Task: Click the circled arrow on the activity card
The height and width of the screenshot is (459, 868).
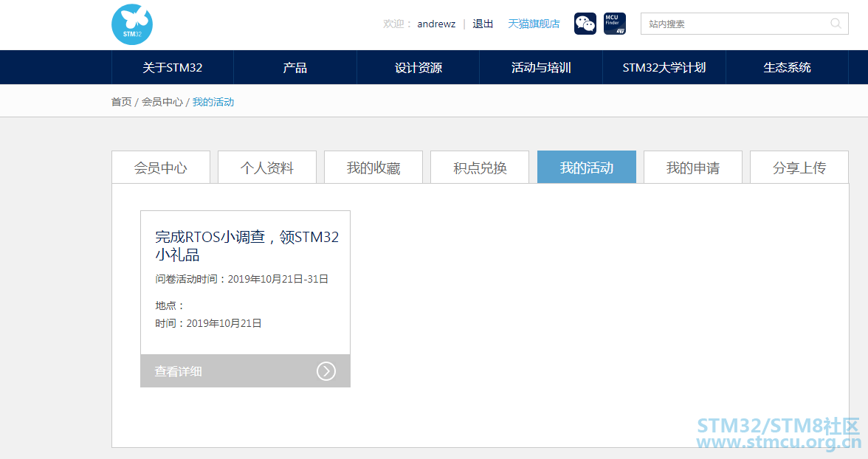Action: coord(326,371)
